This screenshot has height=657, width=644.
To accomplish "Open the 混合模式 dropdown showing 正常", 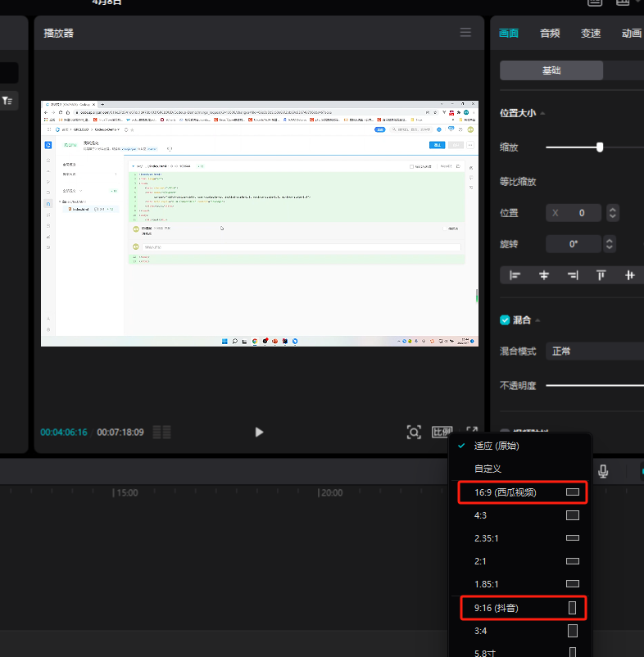I will (595, 351).
